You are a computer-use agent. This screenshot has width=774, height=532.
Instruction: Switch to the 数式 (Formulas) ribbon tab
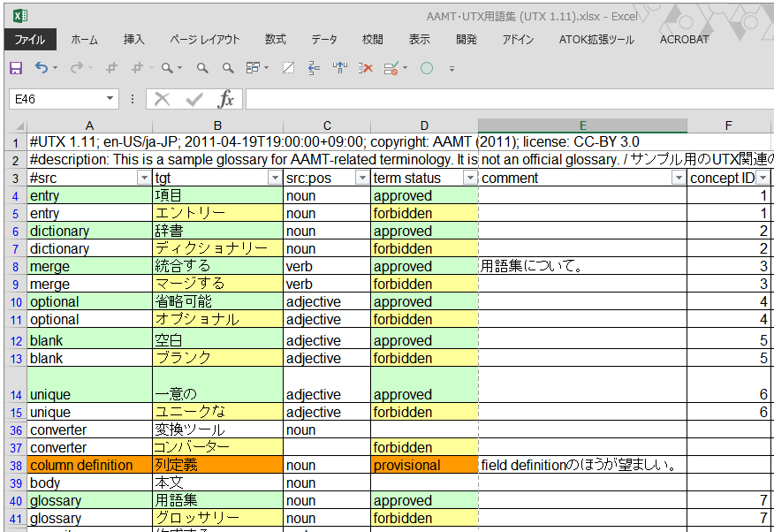pos(275,40)
